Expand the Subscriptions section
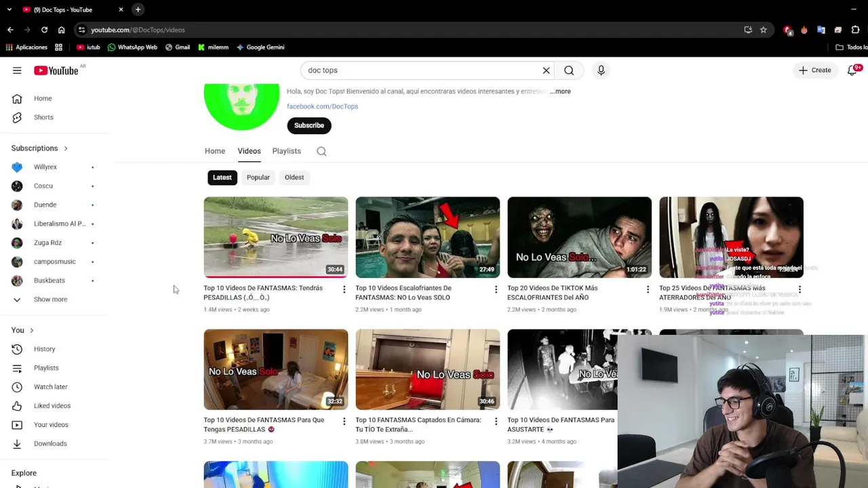The image size is (868, 488). point(39,148)
